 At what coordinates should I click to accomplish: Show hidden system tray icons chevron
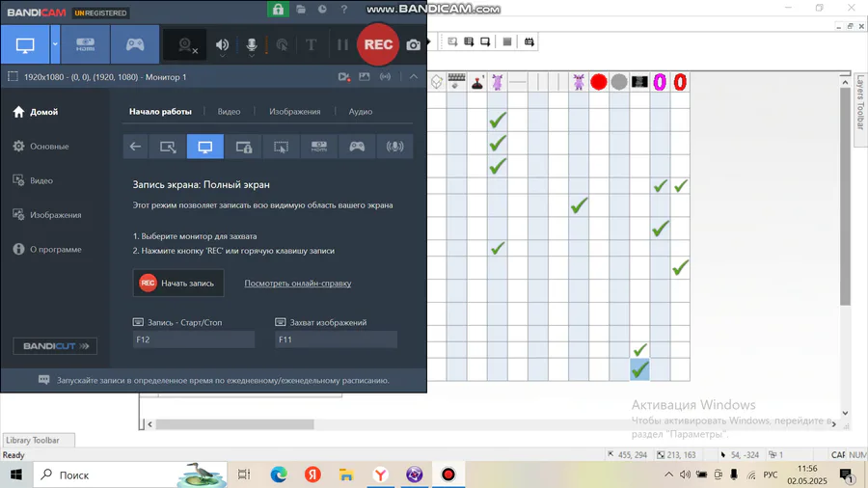pos(668,474)
